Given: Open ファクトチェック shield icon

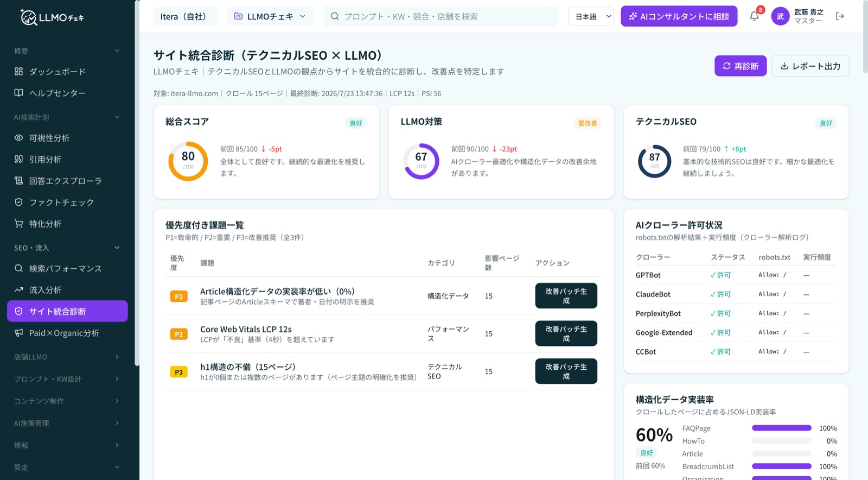Looking at the screenshot, I should point(18,202).
